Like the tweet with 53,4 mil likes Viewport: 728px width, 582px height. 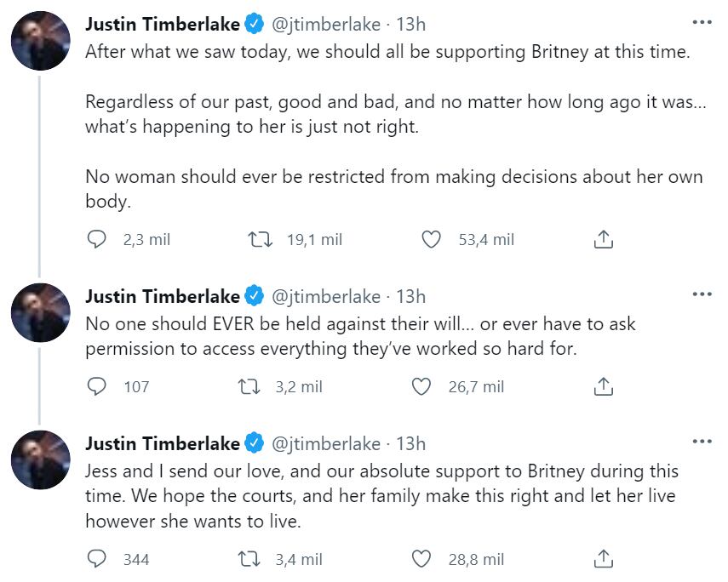(x=432, y=240)
